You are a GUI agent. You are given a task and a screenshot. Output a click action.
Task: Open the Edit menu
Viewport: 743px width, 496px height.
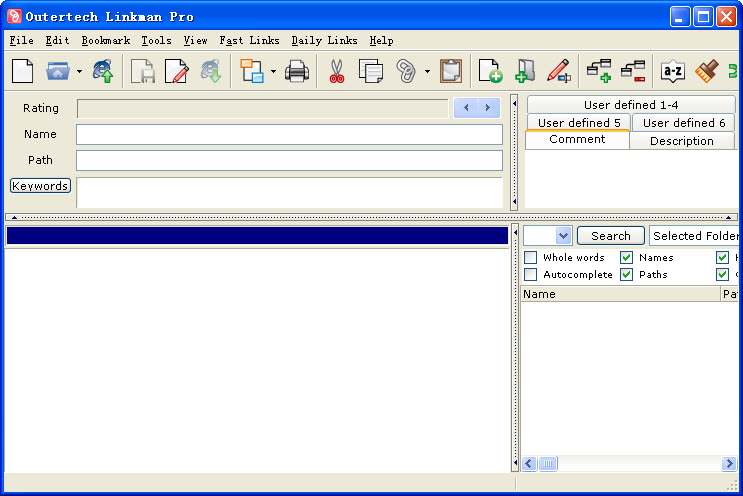(57, 41)
